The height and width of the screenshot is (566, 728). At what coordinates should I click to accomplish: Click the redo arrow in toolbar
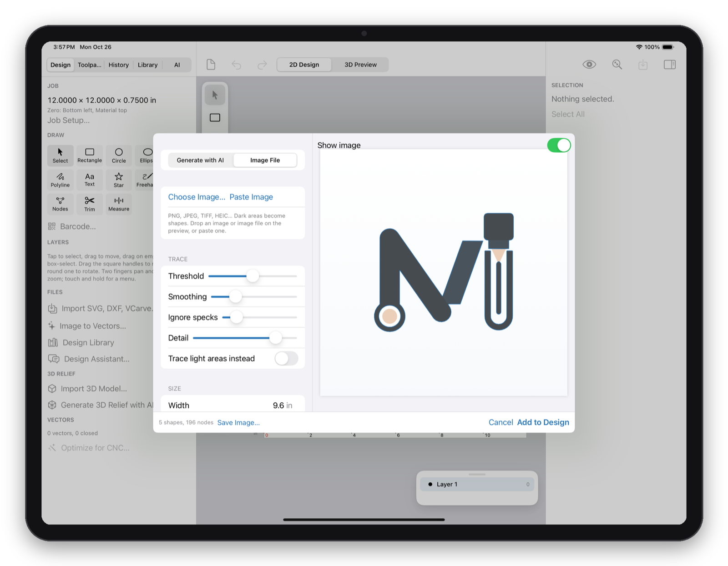(x=262, y=65)
